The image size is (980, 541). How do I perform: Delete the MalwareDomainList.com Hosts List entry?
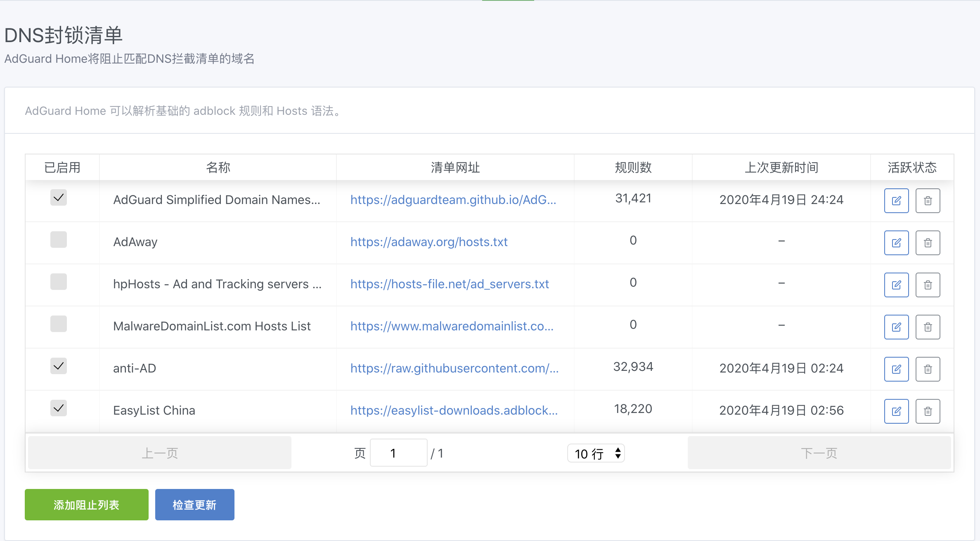[928, 327]
